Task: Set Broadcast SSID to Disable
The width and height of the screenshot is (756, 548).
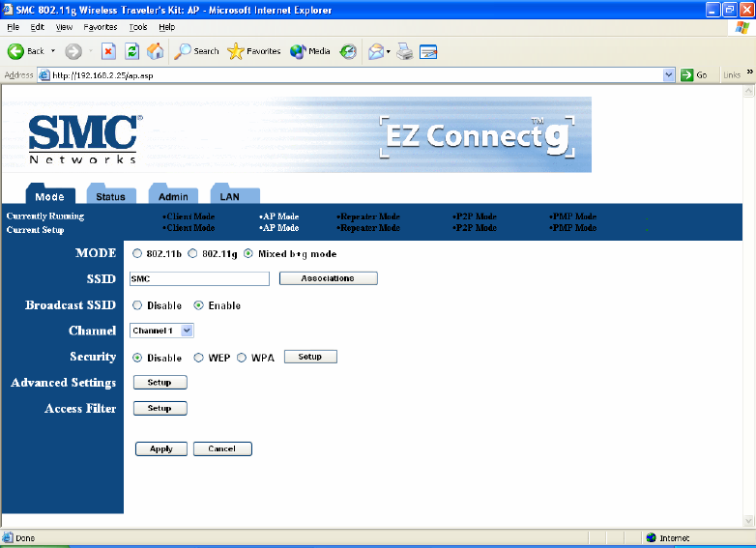Action: [x=137, y=305]
